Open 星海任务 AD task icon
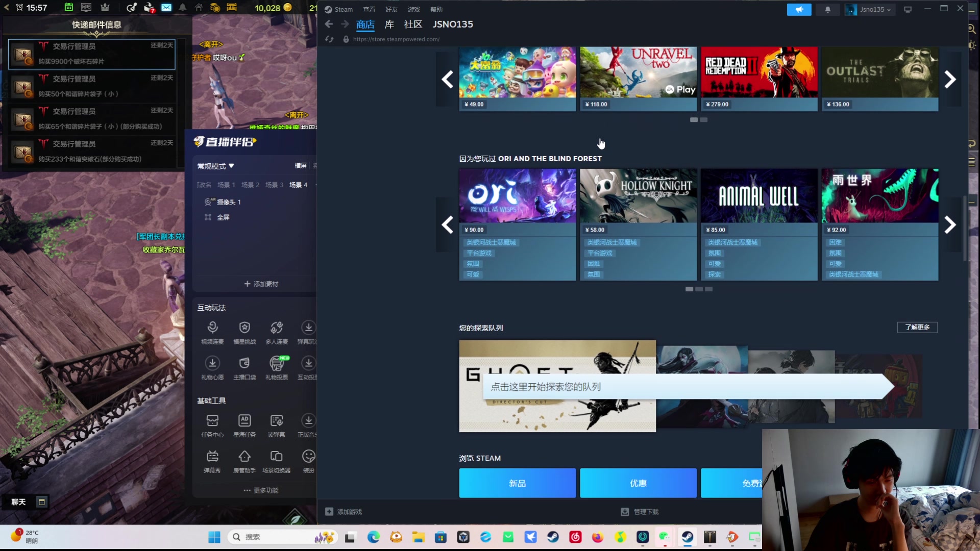The height and width of the screenshot is (551, 980). [244, 425]
